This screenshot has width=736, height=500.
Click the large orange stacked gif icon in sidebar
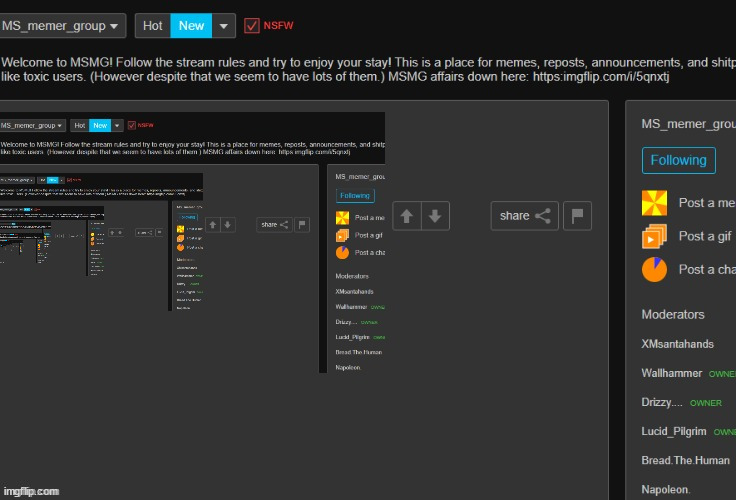[654, 236]
